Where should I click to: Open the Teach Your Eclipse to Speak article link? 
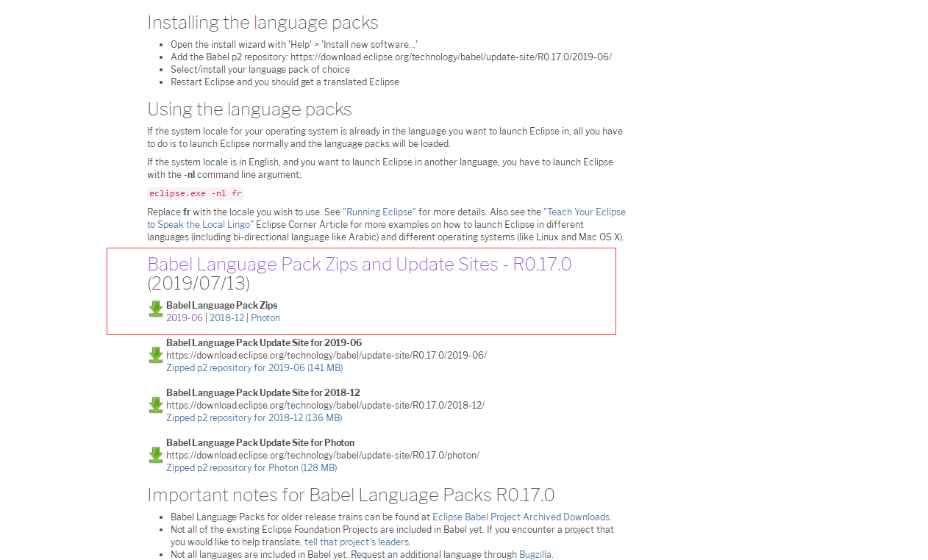click(386, 218)
